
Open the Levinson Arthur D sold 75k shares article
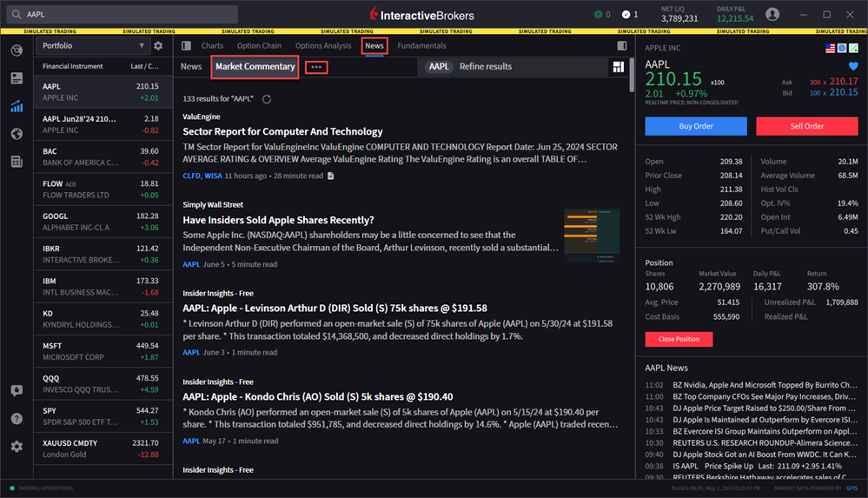(335, 309)
